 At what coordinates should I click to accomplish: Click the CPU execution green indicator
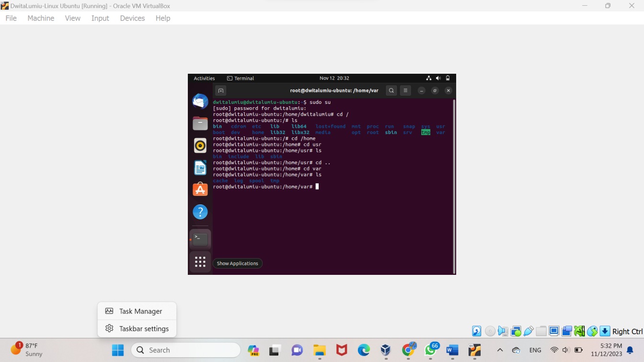click(579, 331)
